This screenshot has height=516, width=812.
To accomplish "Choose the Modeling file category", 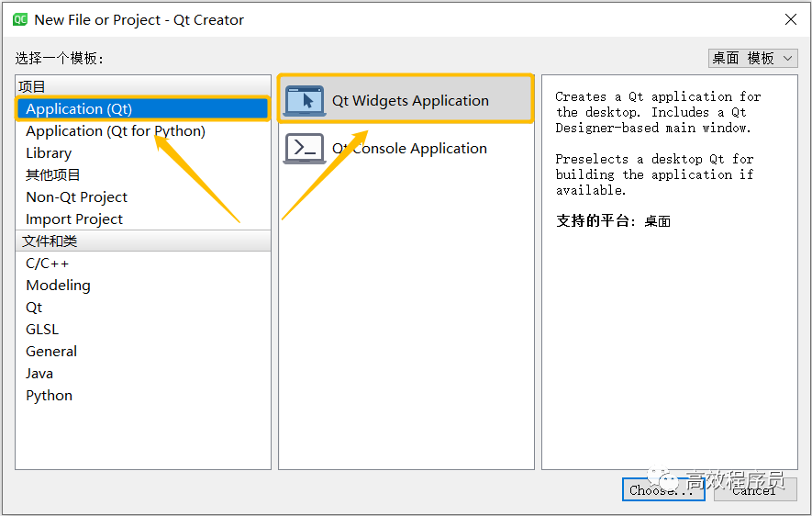I will 142,286.
